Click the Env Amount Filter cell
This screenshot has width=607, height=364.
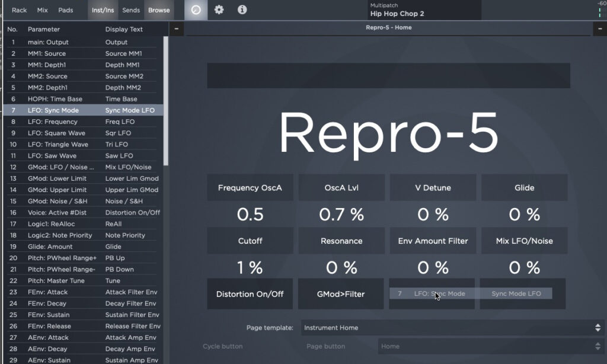click(433, 241)
